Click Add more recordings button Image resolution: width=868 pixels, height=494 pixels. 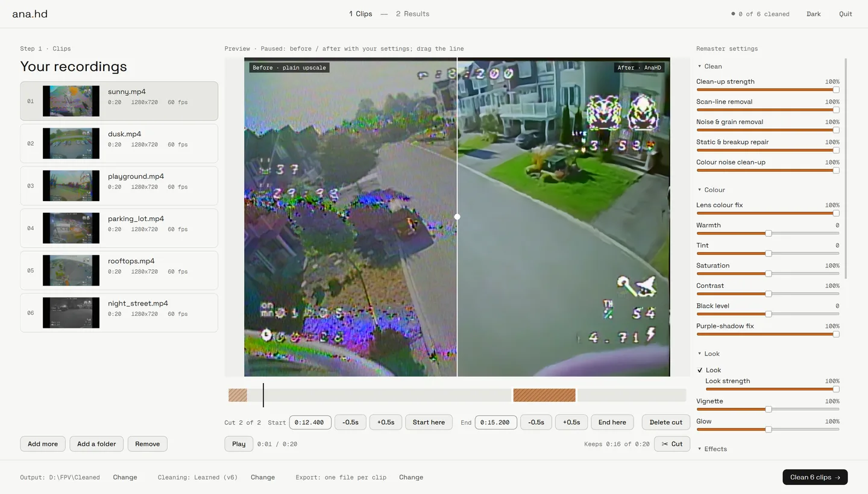(43, 444)
